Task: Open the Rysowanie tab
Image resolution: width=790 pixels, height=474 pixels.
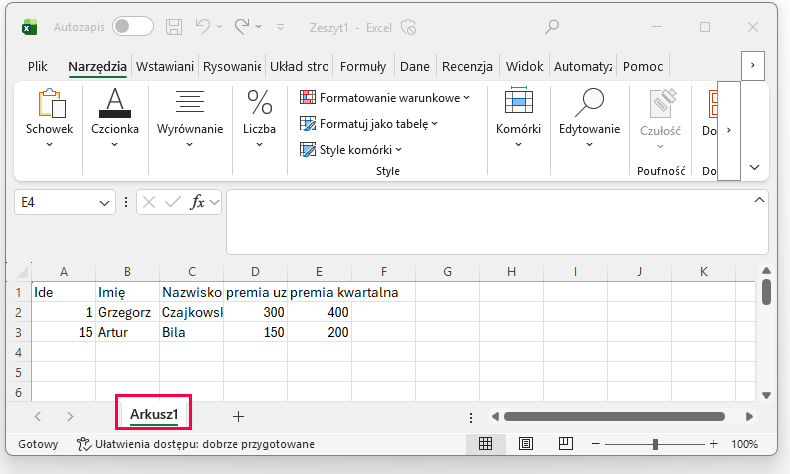Action: [x=232, y=66]
